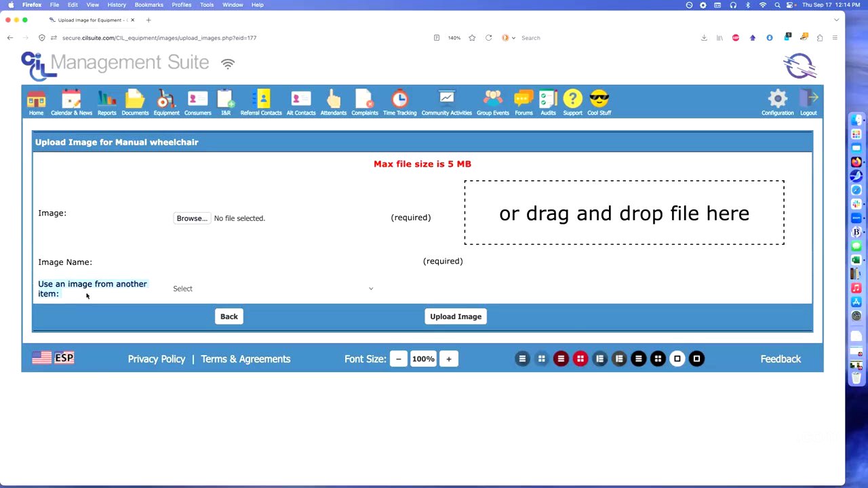
Task: Open the Complaints icon
Action: click(364, 103)
